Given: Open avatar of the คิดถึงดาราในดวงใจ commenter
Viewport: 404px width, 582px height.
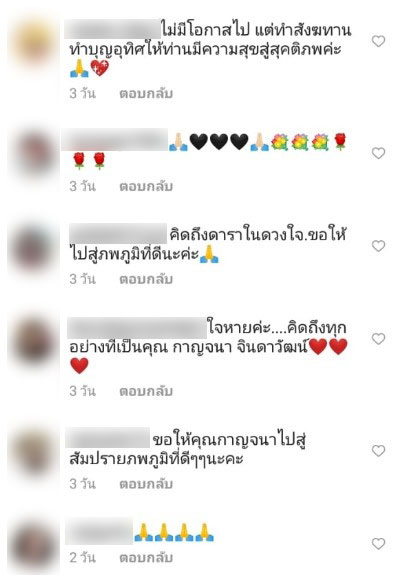Looking at the screenshot, I should click(x=34, y=247).
